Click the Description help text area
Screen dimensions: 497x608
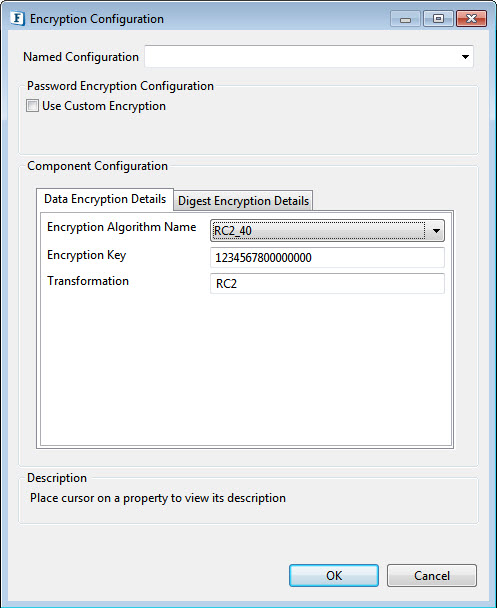[158, 498]
